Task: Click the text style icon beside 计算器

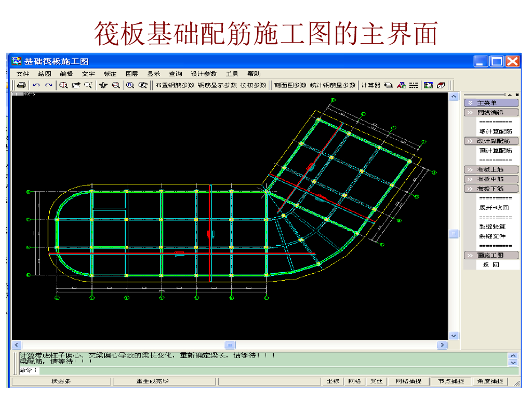Action: coord(401,85)
